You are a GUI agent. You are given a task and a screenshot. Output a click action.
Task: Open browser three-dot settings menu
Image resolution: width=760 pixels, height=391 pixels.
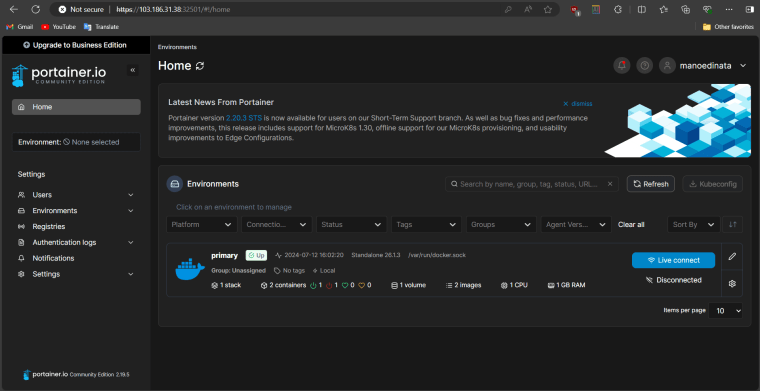(729, 9)
